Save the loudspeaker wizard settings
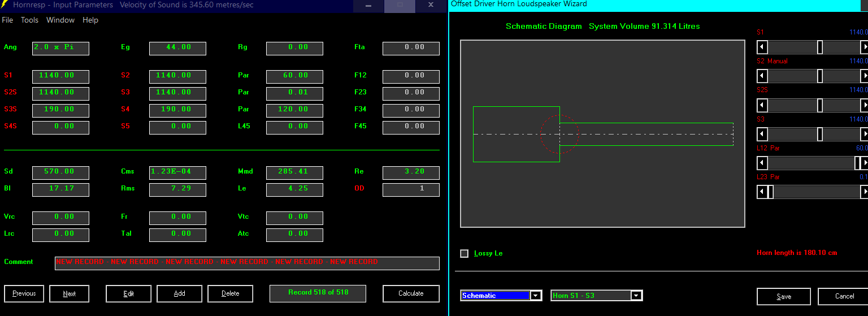 (784, 296)
